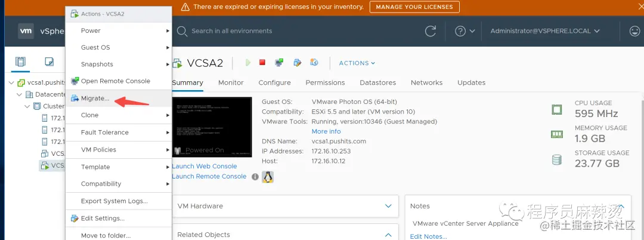Click the Edit Settings icon beside VCSA2
This screenshot has width=644, height=240.
pos(298,63)
